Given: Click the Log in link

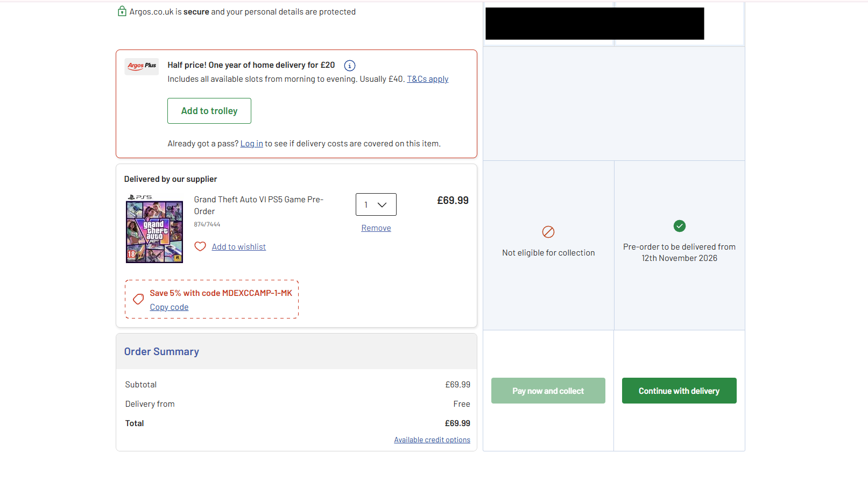Looking at the screenshot, I should tap(252, 144).
